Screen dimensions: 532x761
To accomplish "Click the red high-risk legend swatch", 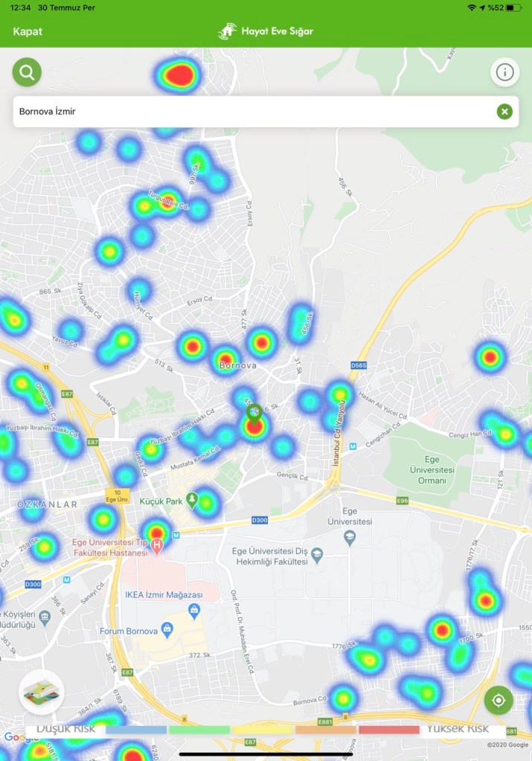I will tap(388, 730).
